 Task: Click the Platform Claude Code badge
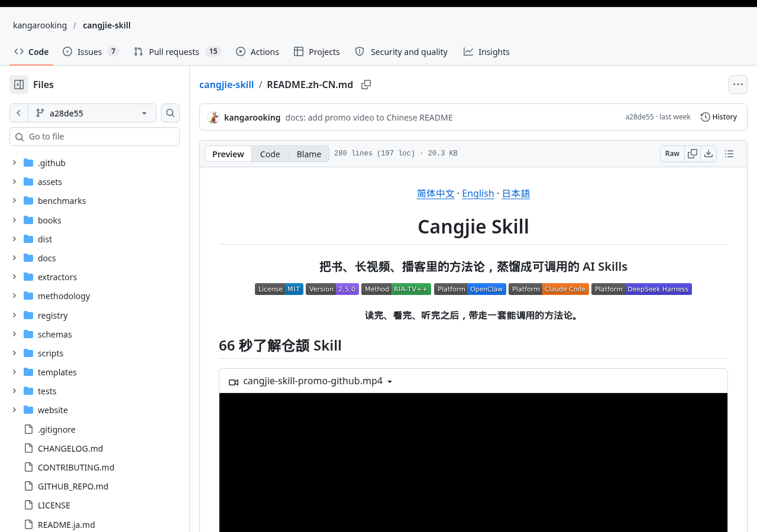[x=549, y=289]
